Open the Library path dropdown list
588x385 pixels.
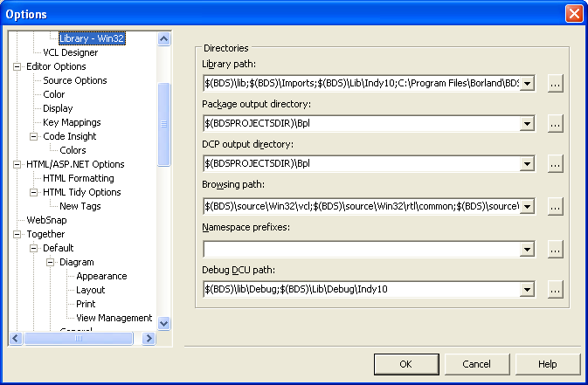pyautogui.click(x=527, y=83)
